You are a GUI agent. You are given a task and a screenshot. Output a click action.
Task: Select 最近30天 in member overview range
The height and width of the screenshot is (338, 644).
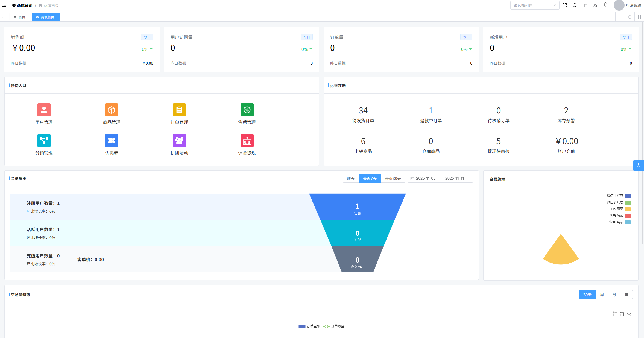click(x=393, y=179)
